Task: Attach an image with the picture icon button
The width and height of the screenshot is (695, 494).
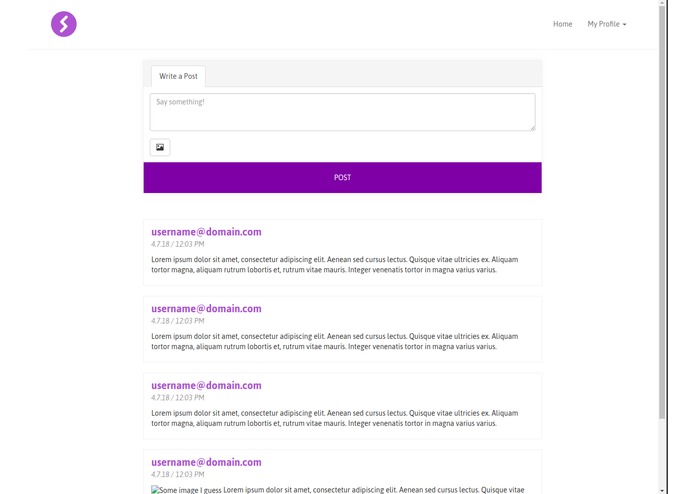Action: click(x=160, y=147)
